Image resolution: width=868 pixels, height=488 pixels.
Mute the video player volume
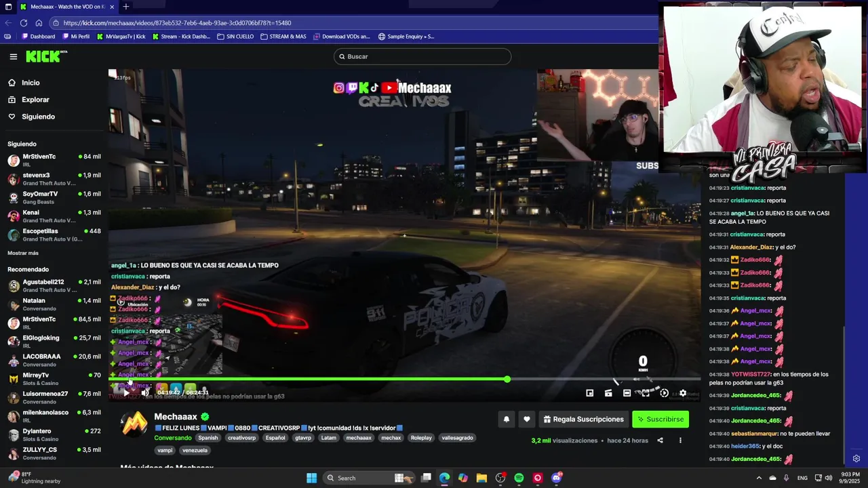(144, 392)
